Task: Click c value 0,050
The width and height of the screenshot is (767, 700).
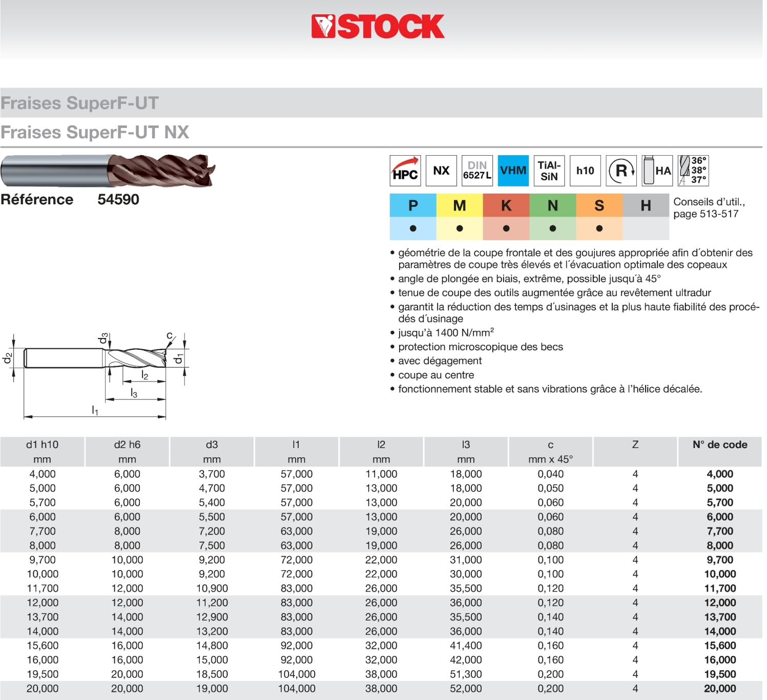Action: click(x=550, y=489)
